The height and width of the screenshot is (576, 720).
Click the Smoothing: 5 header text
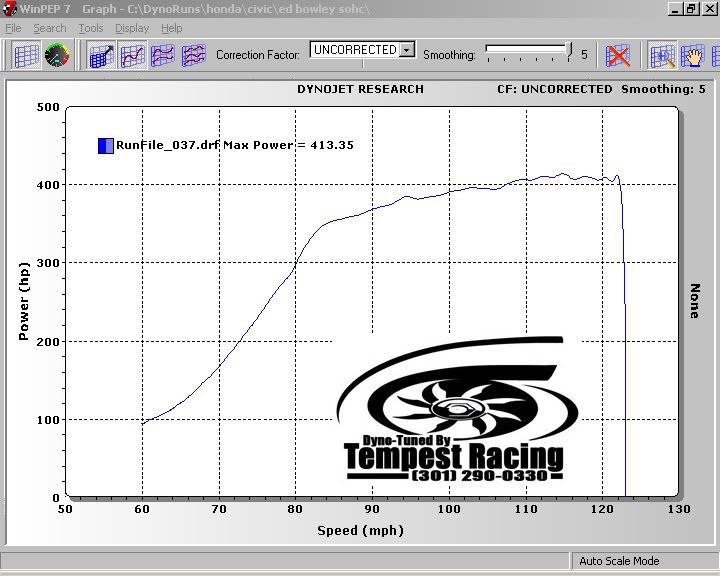[664, 89]
